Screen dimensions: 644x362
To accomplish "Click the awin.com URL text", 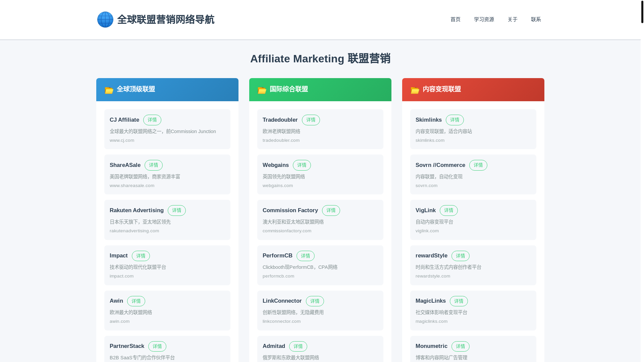I will [119, 321].
